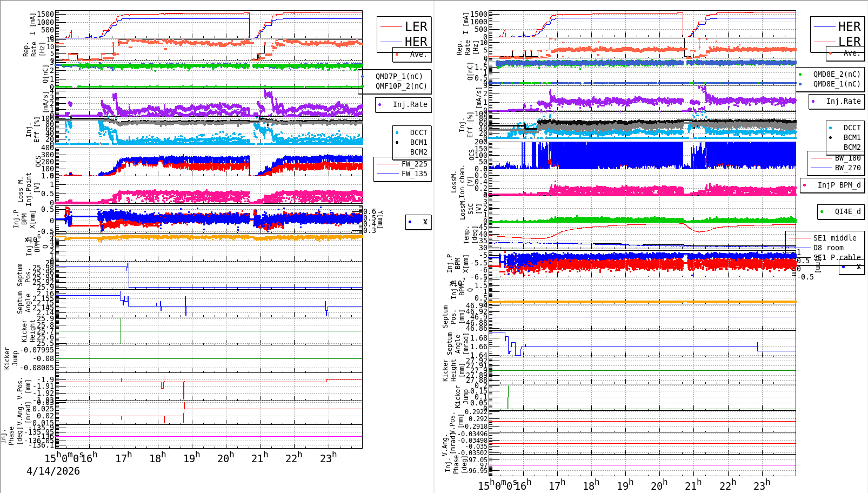The image size is (868, 493).
Task: Click the 20h time tick on the right plot
Action: coord(659,485)
